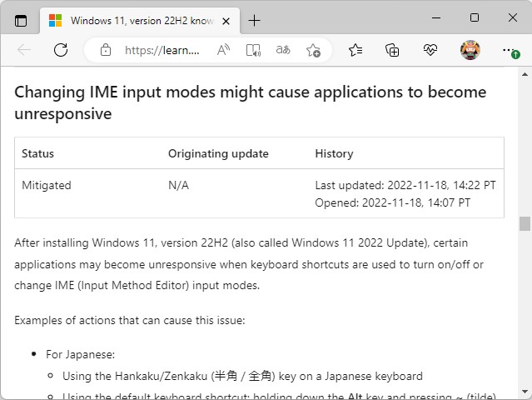Maximize the Edge browser window
This screenshot has height=400, width=532.
tap(475, 17)
